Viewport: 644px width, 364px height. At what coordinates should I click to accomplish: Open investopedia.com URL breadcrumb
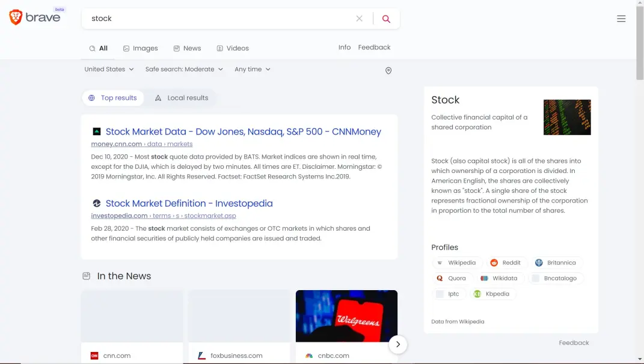(x=164, y=216)
